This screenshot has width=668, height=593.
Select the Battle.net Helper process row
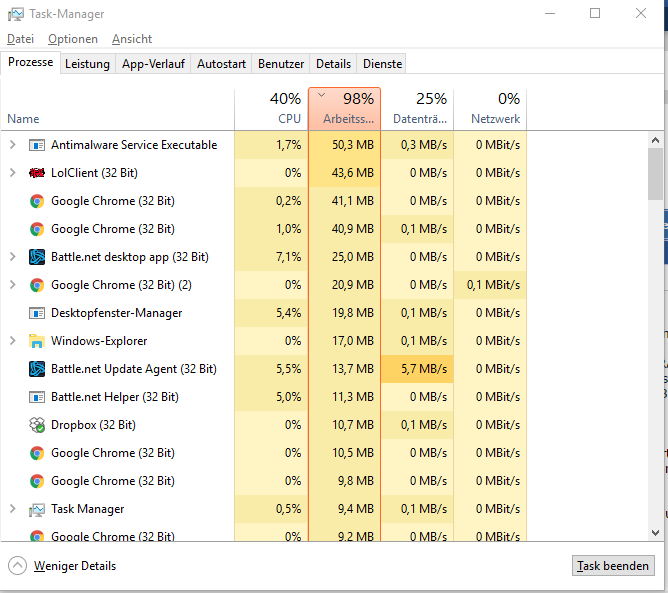114,397
